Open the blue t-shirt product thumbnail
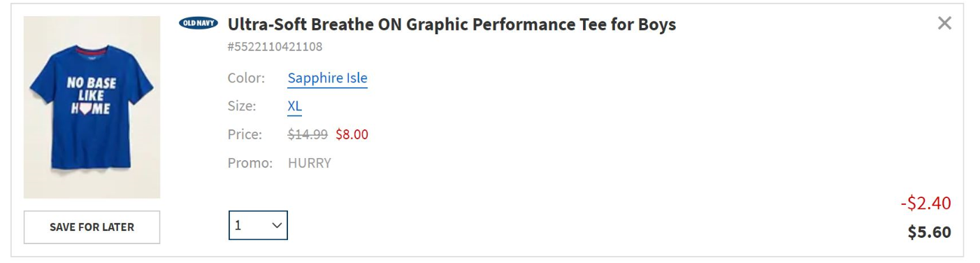The image size is (980, 263). pos(92,107)
